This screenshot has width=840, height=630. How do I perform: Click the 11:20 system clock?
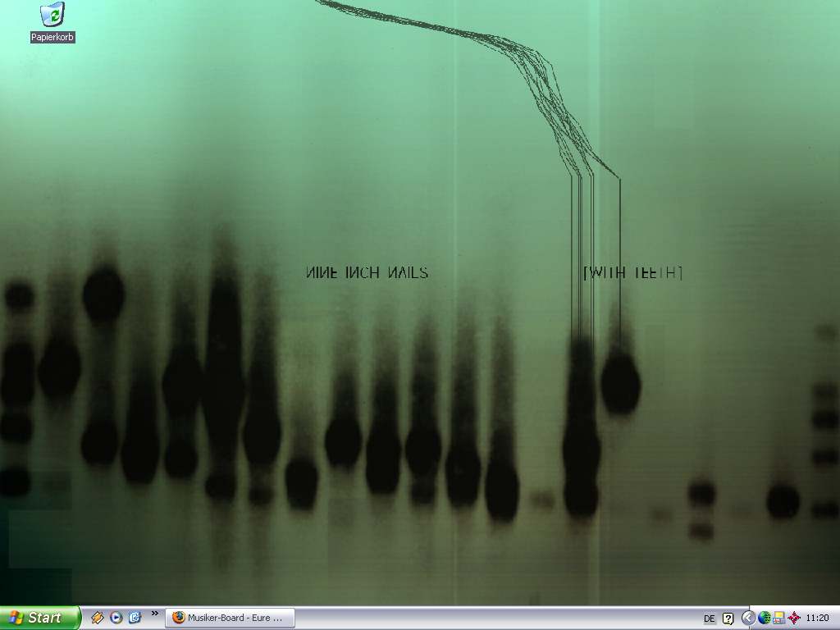818,619
